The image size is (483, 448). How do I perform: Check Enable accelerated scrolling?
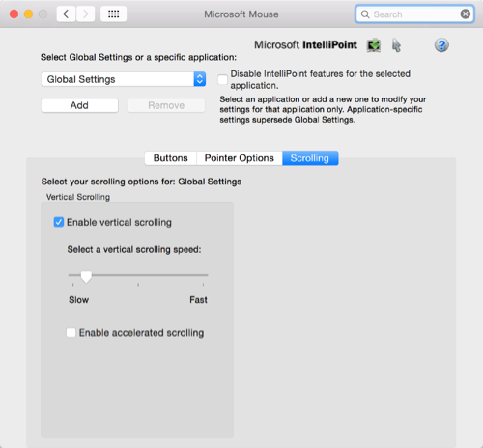click(71, 332)
